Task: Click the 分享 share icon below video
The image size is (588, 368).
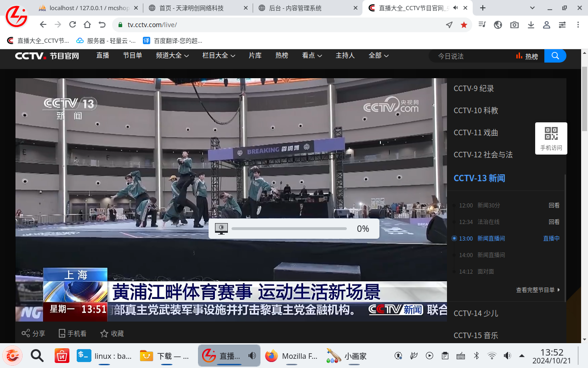Action: [26, 333]
